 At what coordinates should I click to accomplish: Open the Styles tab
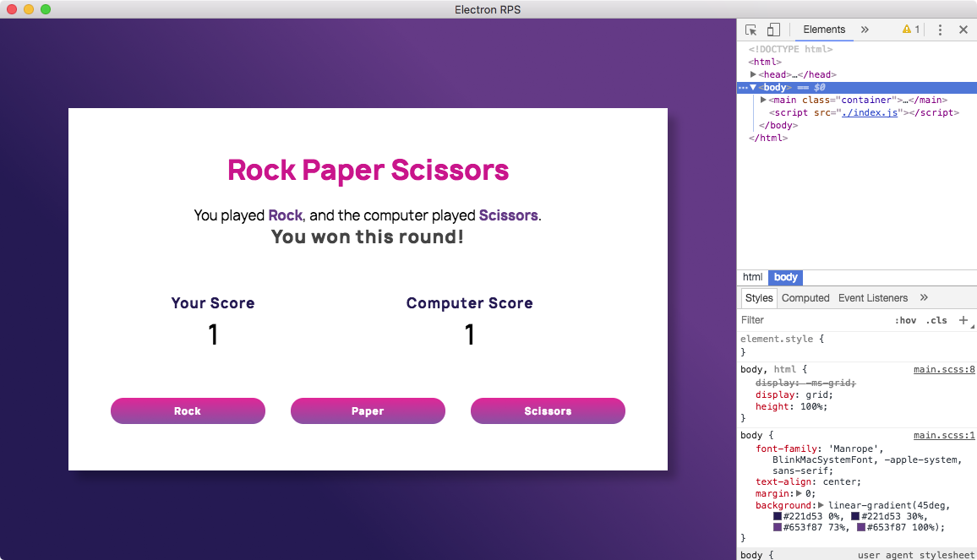click(x=759, y=298)
